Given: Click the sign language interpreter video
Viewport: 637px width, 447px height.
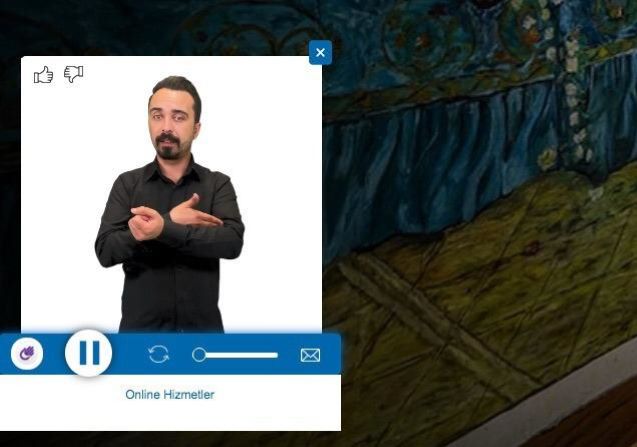Looking at the screenshot, I should pos(171,195).
